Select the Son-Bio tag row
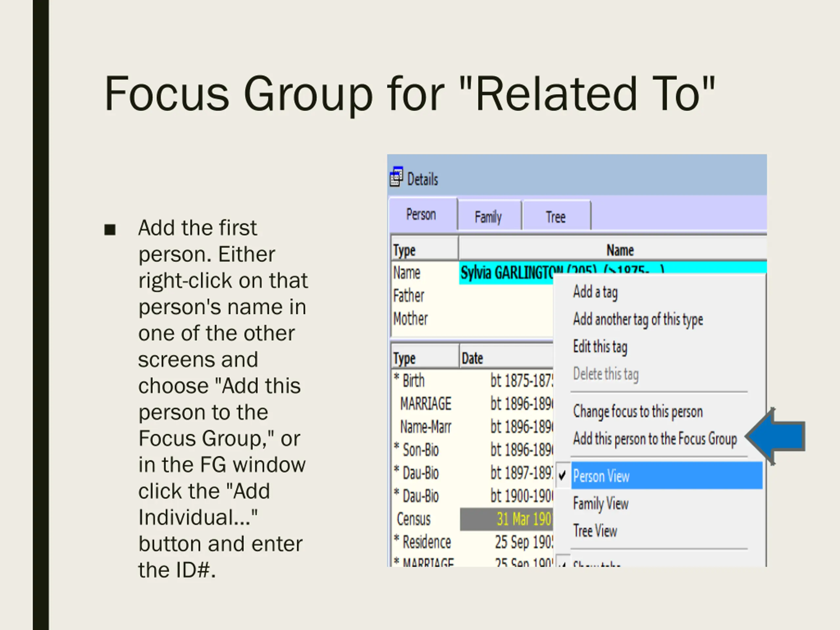The width and height of the screenshot is (840, 630). point(420,450)
